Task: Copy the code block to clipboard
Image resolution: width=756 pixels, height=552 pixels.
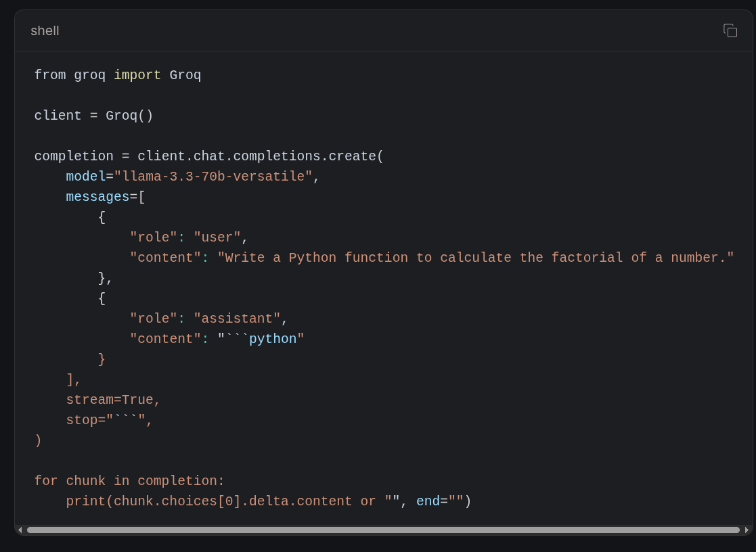Action: [730, 30]
